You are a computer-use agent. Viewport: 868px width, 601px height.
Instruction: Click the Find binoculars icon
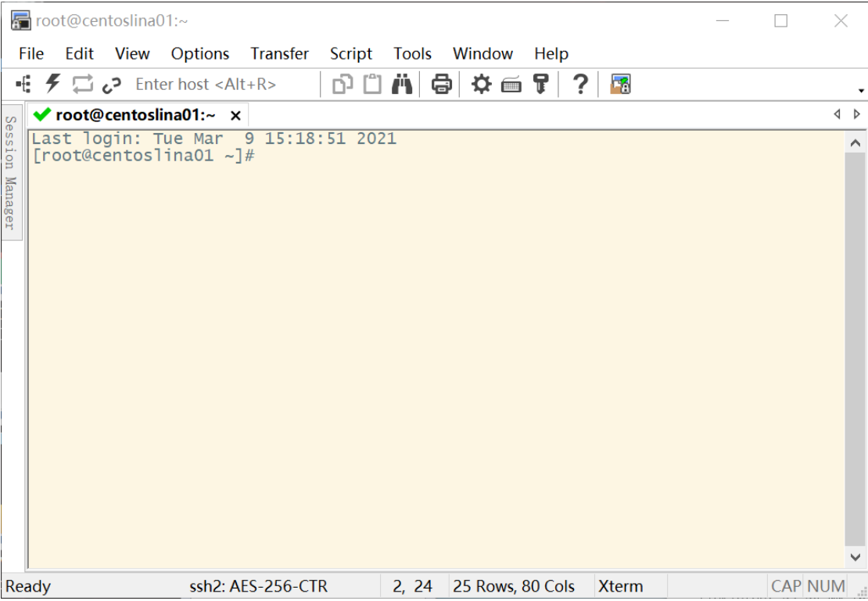pyautogui.click(x=402, y=85)
